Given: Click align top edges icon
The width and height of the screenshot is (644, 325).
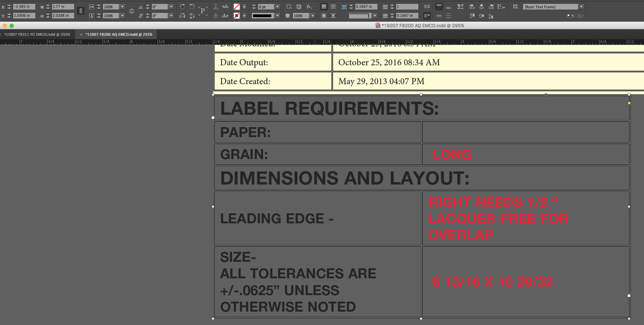Looking at the screenshot, I should pos(472,15).
